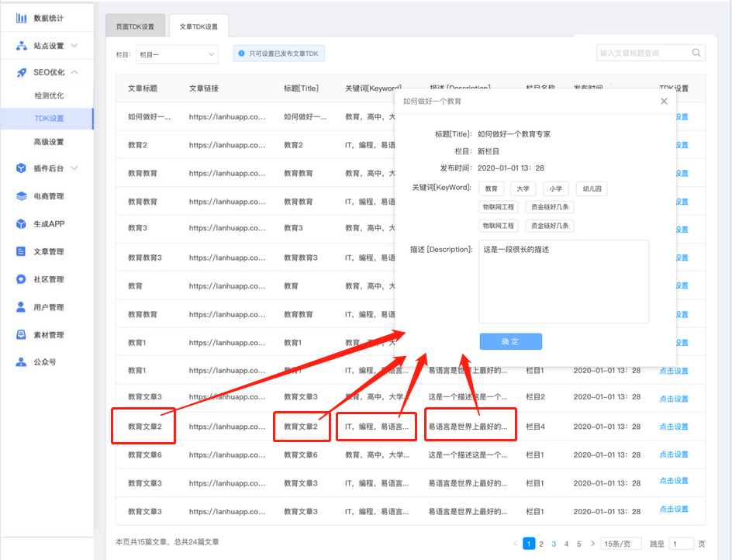This screenshot has width=732, height=560.
Task: Click the 文章管理 document icon
Action: click(21, 251)
